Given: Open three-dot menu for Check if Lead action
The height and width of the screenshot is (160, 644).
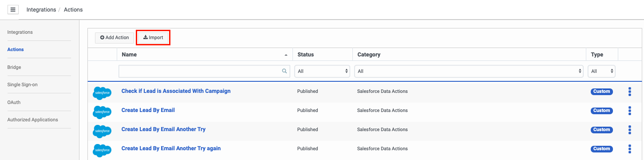Looking at the screenshot, I should click(629, 92).
